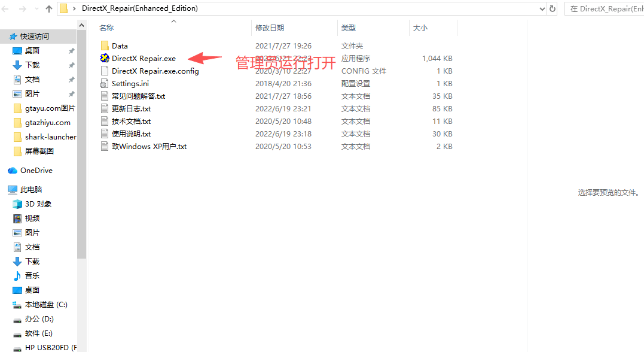Click the 2 KB size cell
This screenshot has height=352, width=644.
[x=444, y=147]
